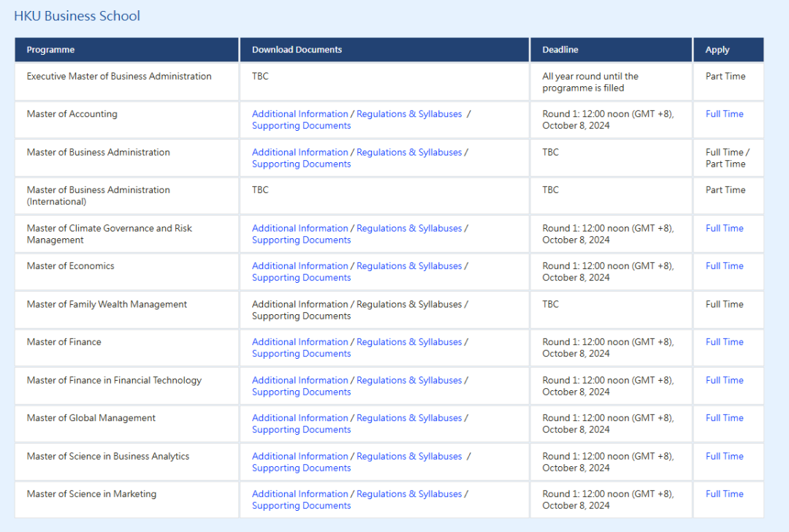
Task: Apply Full Time for Master of Science in Marketing
Action: coord(724,494)
